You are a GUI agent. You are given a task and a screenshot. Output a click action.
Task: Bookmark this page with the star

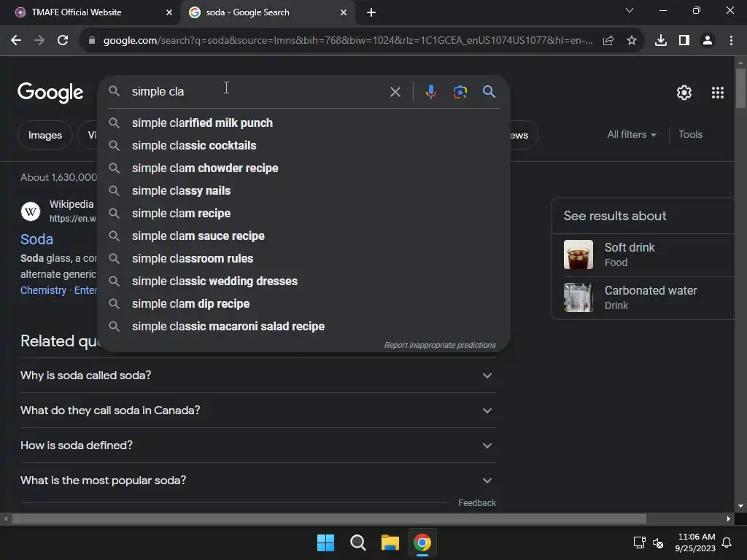coord(632,41)
